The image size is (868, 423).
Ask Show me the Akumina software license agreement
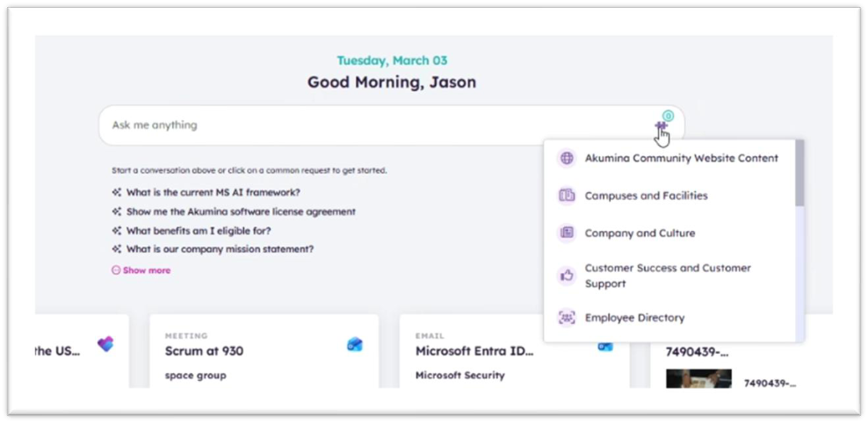(241, 211)
